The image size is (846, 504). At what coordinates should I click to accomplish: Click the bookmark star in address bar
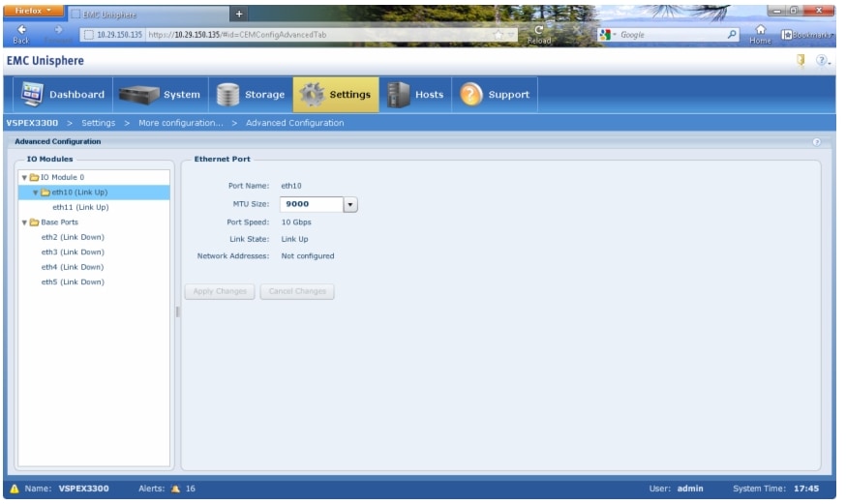pyautogui.click(x=499, y=35)
